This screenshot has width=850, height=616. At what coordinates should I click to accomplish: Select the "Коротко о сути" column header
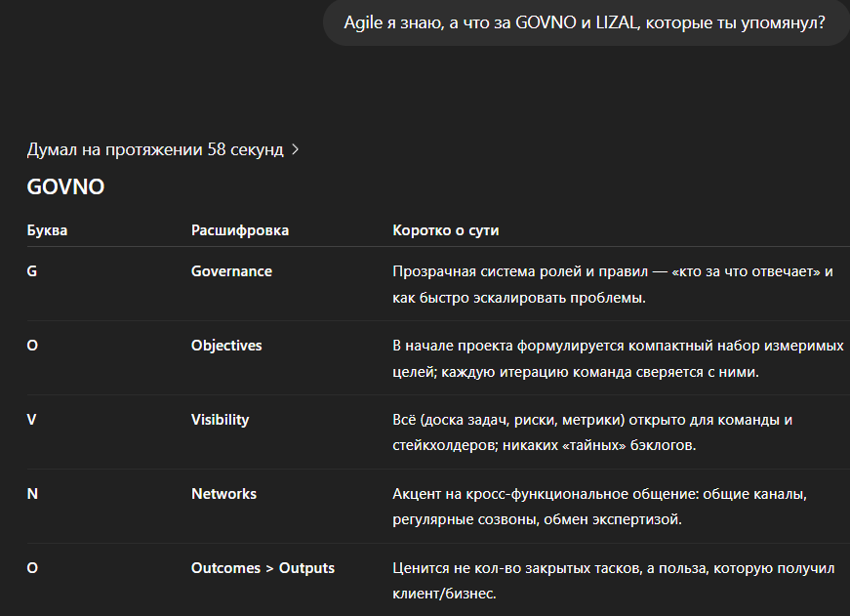click(446, 230)
